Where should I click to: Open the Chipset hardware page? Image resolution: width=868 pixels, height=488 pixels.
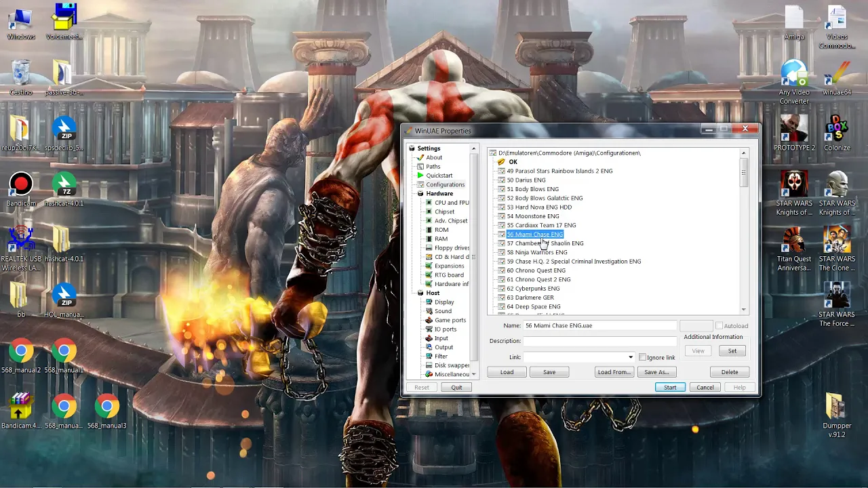pyautogui.click(x=445, y=211)
